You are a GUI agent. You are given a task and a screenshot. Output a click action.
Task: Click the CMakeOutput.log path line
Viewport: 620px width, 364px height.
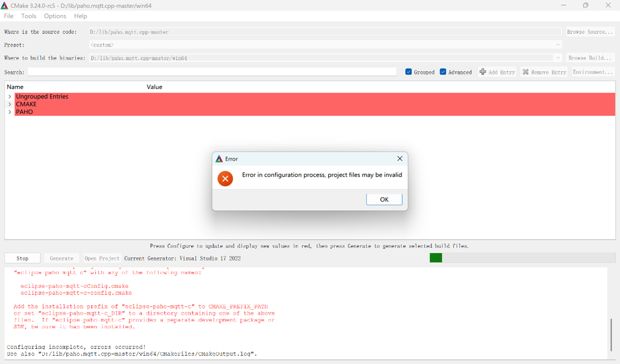[131, 354]
